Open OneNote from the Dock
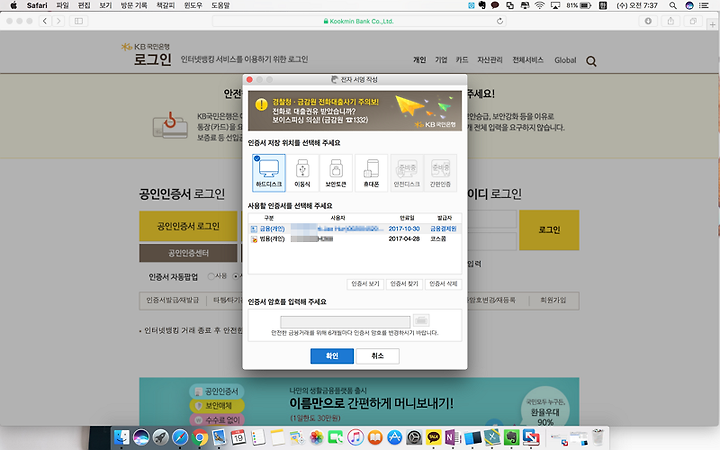Viewport: 720px width, 450px height. (452, 437)
